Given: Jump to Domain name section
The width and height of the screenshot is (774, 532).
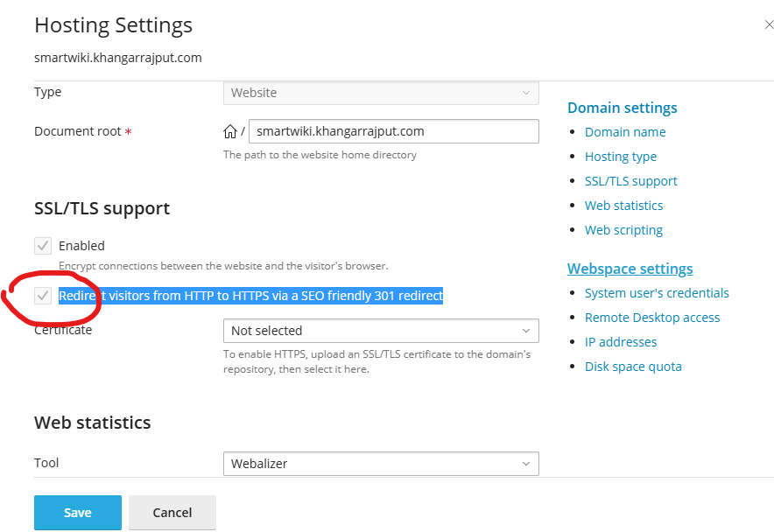Looking at the screenshot, I should pos(625,132).
